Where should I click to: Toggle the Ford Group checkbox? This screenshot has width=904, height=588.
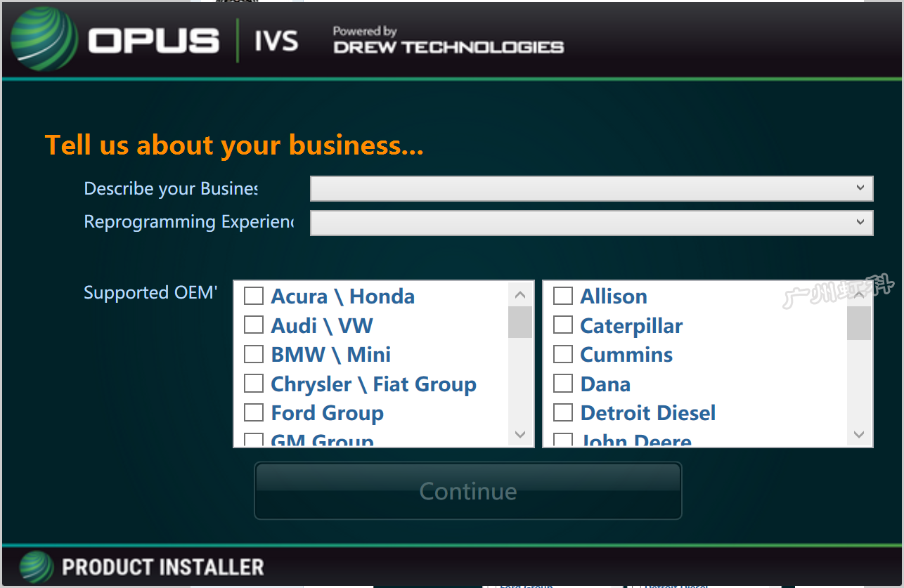[x=253, y=412]
